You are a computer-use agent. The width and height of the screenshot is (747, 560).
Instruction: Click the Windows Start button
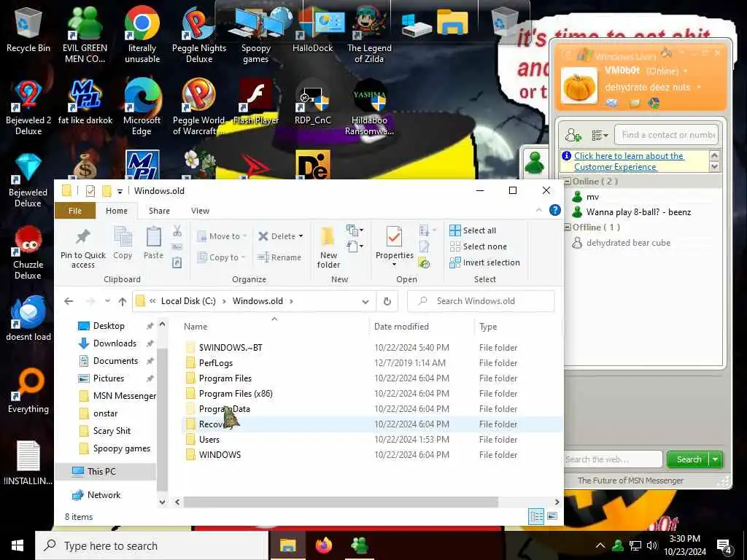coord(18,545)
